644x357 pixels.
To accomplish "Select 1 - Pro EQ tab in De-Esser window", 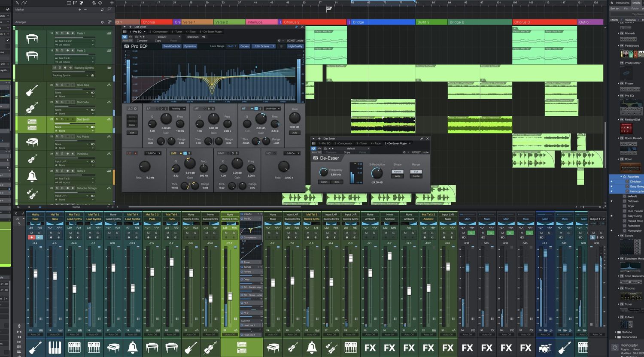I will [x=324, y=143].
